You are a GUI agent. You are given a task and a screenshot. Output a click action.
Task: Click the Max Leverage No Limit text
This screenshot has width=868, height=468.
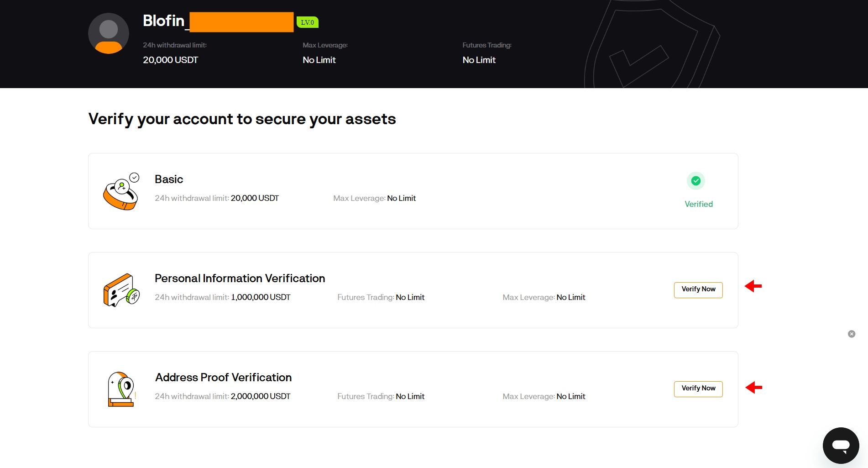pyautogui.click(x=319, y=60)
